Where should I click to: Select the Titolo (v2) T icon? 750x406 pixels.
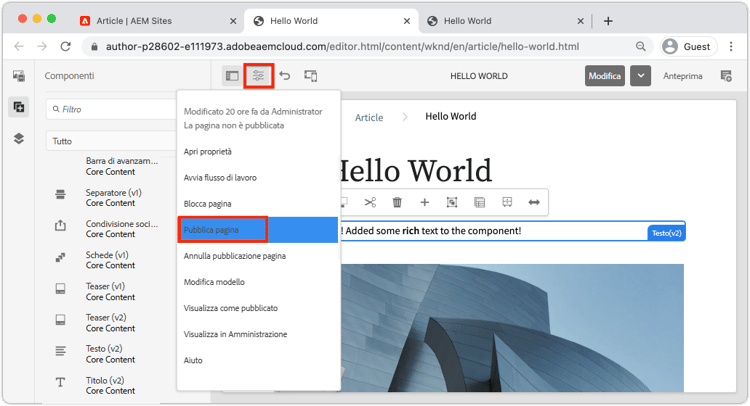coord(60,382)
